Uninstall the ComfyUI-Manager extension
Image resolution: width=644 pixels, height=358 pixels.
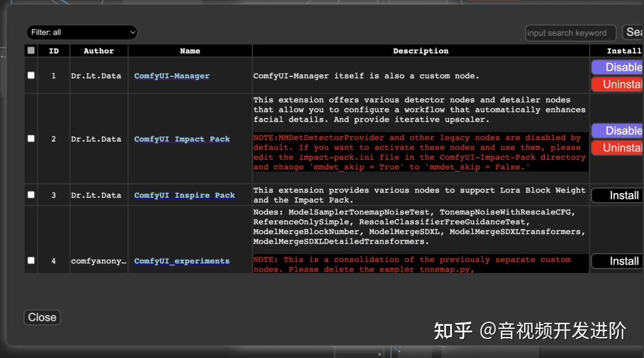click(x=620, y=85)
